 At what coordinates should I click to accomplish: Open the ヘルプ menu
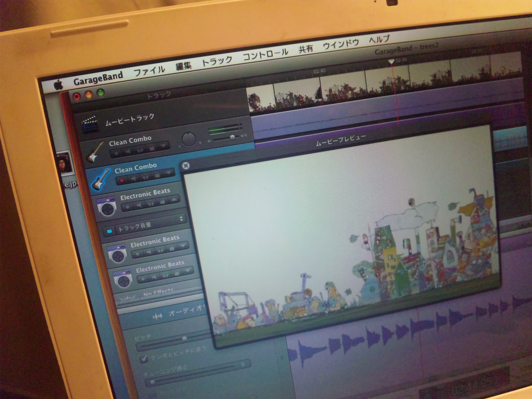(379, 39)
